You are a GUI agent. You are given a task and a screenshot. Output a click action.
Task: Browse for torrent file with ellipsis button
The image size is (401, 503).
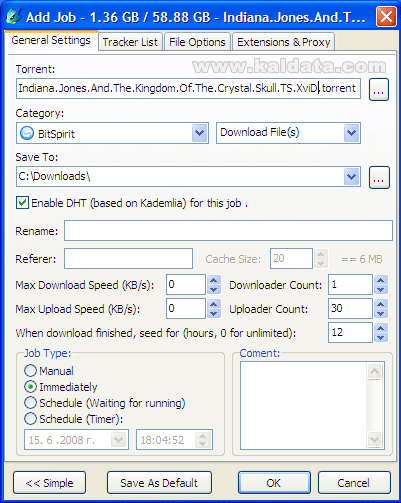(379, 89)
